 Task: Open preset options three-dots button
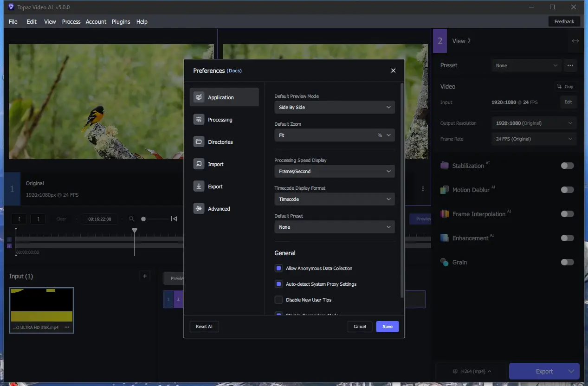point(570,65)
